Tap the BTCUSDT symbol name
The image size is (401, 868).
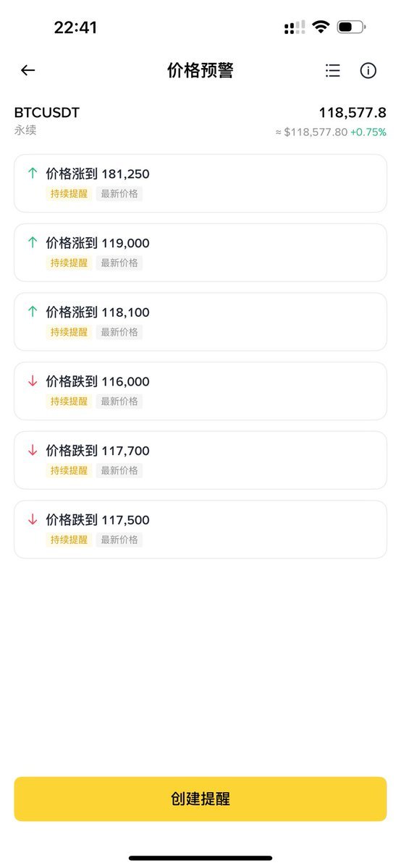[47, 113]
